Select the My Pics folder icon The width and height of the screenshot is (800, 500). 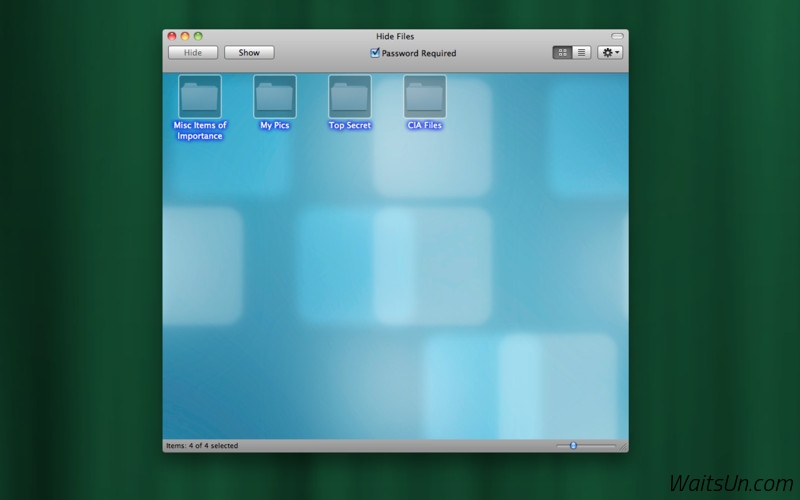pos(274,97)
